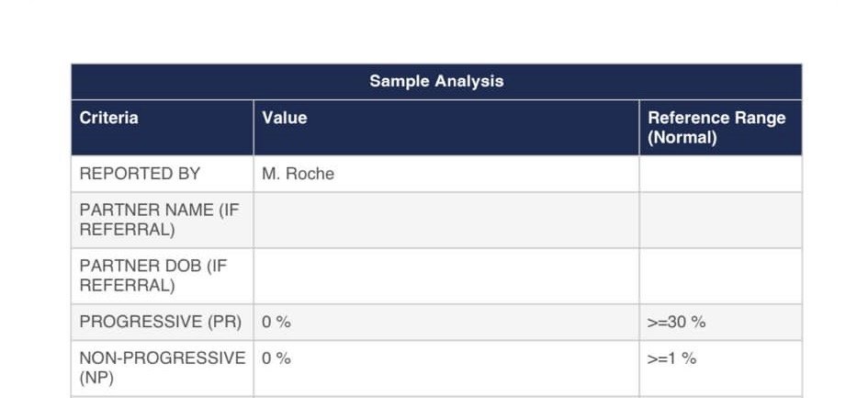
Task: Select the empty PARTNER DOB value cell
Action: tap(445, 276)
